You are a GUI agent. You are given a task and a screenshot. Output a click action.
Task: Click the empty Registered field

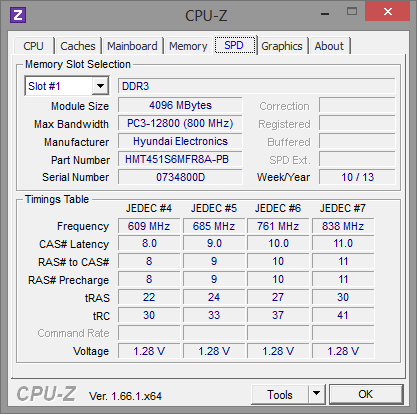[357, 123]
